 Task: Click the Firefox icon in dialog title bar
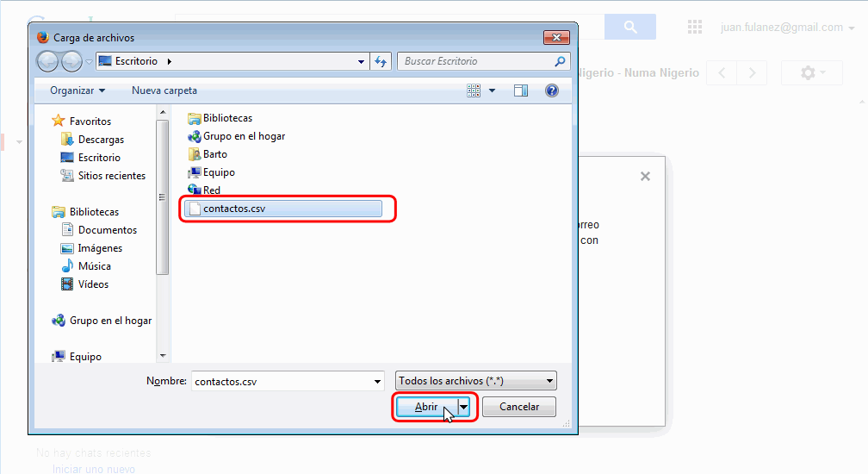click(x=43, y=37)
